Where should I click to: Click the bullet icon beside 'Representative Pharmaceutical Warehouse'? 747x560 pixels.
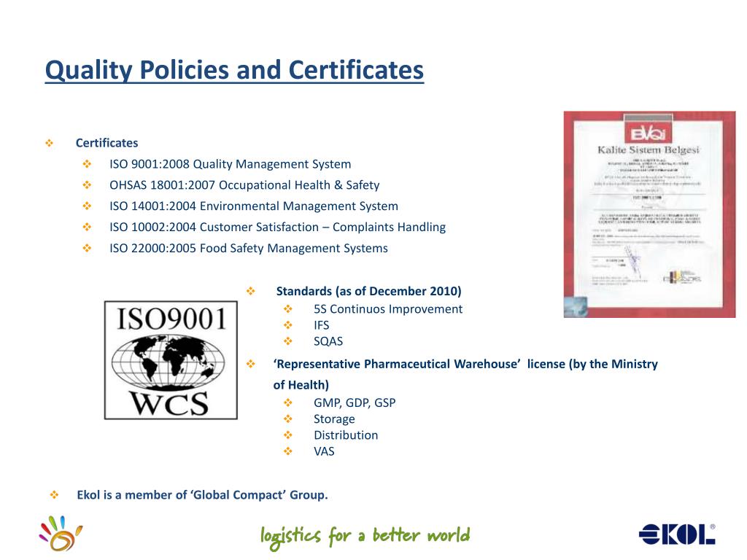pyautogui.click(x=251, y=365)
